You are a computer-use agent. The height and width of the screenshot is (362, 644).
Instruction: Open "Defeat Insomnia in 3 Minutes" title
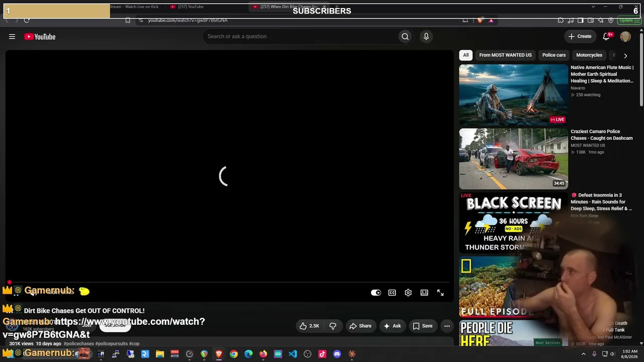point(601,202)
